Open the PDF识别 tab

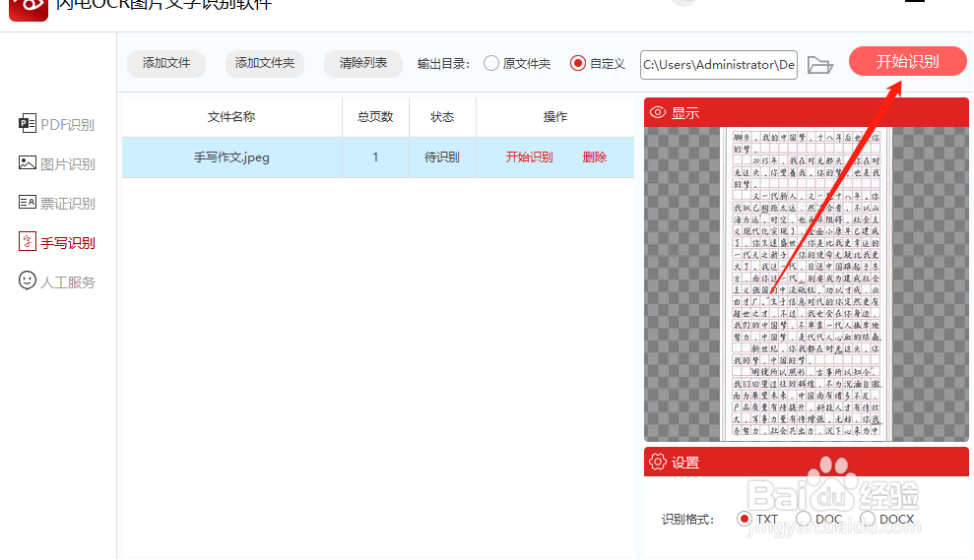(x=56, y=124)
